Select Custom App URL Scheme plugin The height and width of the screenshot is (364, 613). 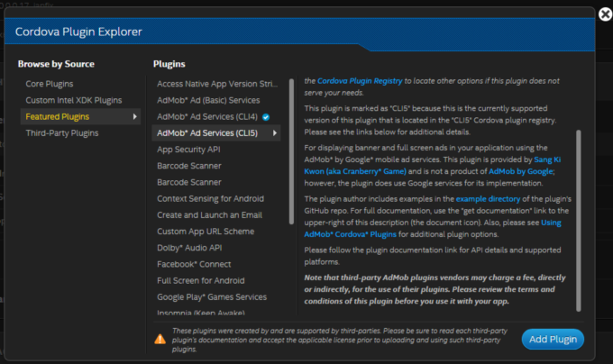coord(206,232)
